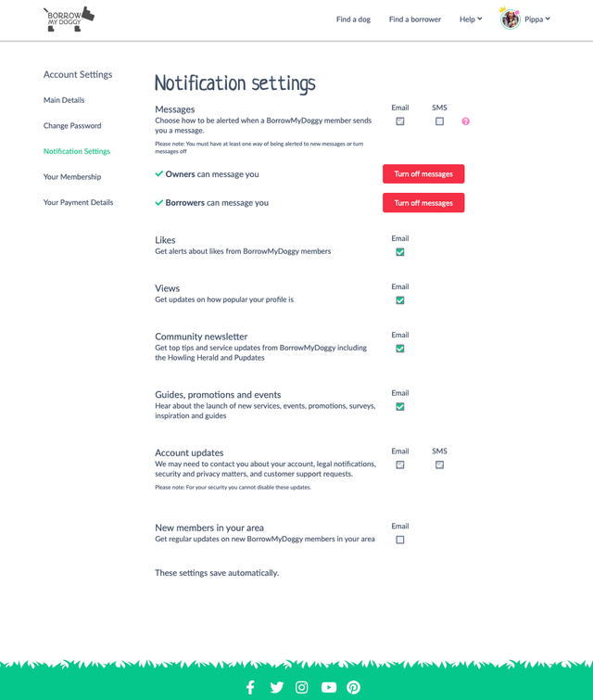Expand the Help dropdown menu
Viewport: 593px width, 700px height.
click(471, 19)
